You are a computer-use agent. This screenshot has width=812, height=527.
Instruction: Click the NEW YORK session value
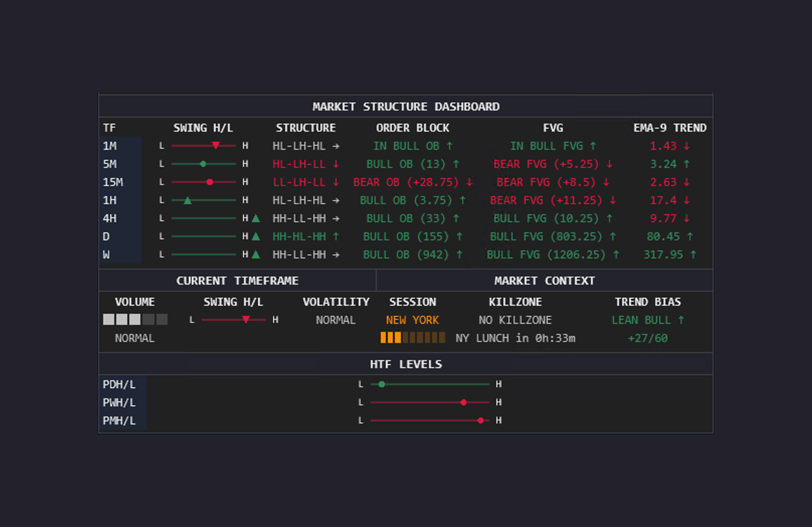click(413, 320)
